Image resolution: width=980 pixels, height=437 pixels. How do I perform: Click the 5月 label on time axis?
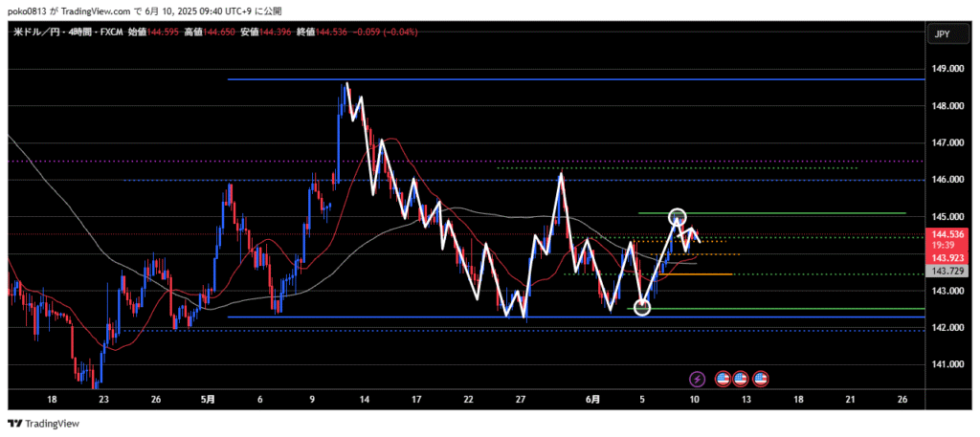coord(208,398)
